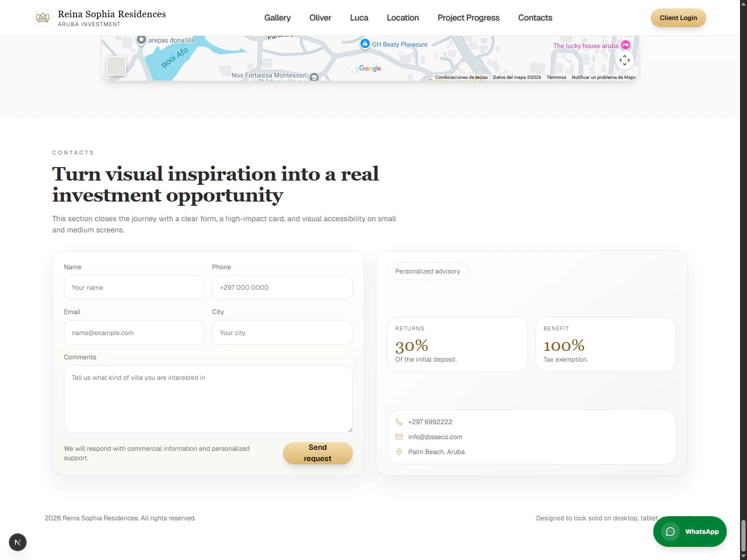This screenshot has width=747, height=560.
Task: Click the arepas dona lila map pin
Action: 141,40
